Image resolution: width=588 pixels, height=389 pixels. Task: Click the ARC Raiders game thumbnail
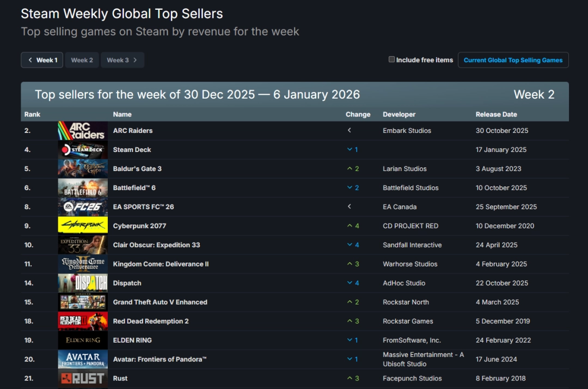(x=83, y=131)
